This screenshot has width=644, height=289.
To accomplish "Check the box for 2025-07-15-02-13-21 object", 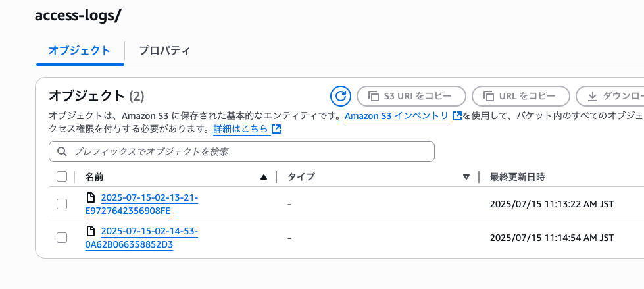I will pyautogui.click(x=62, y=204).
